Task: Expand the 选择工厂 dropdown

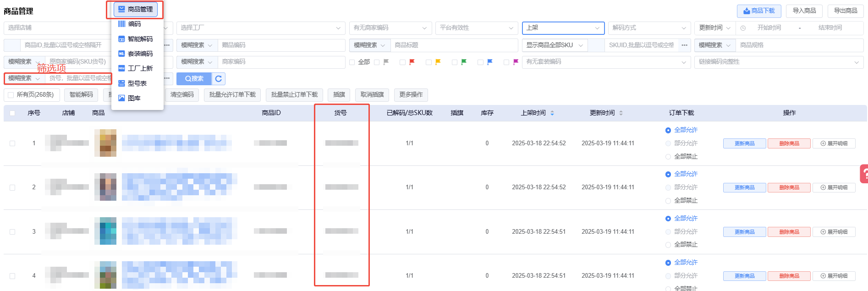Action: point(260,28)
